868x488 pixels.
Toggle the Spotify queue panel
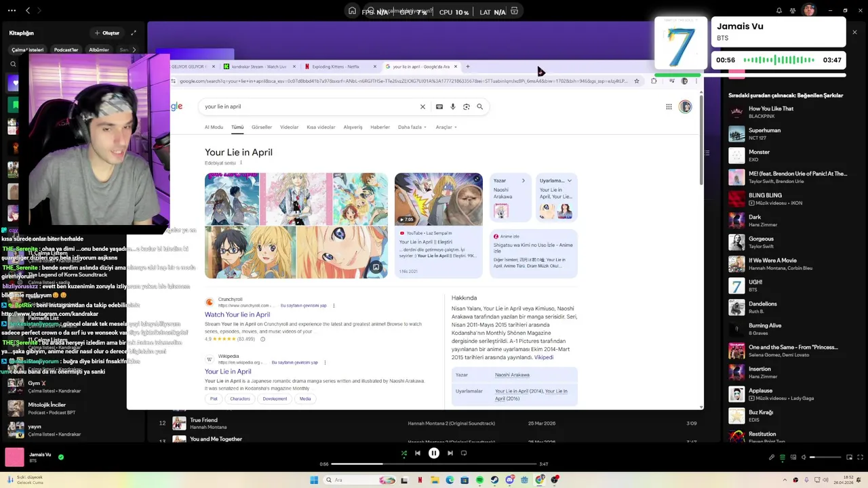pos(783,457)
